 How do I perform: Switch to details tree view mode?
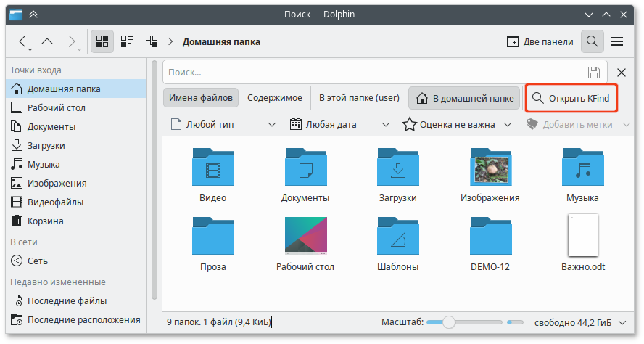coord(152,41)
